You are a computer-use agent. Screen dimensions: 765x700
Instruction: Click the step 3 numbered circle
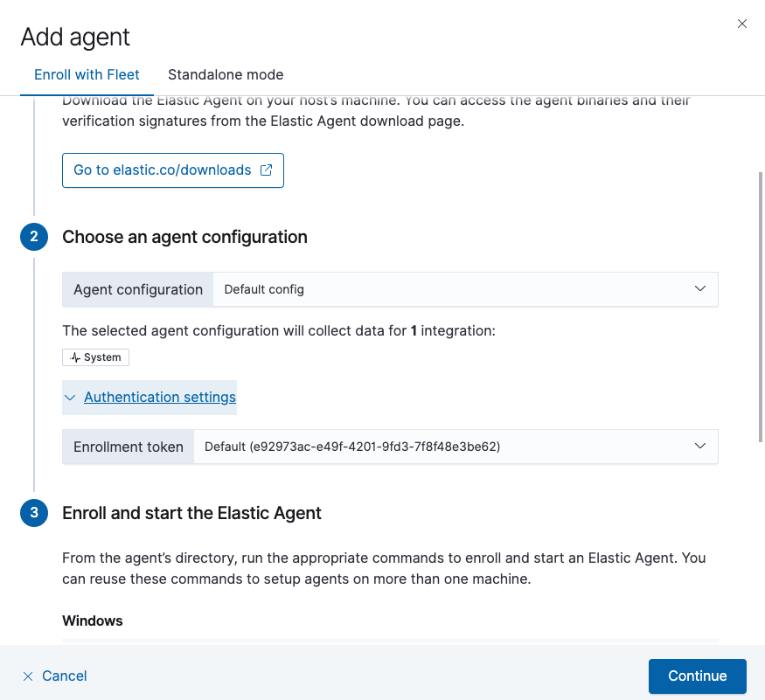point(33,513)
